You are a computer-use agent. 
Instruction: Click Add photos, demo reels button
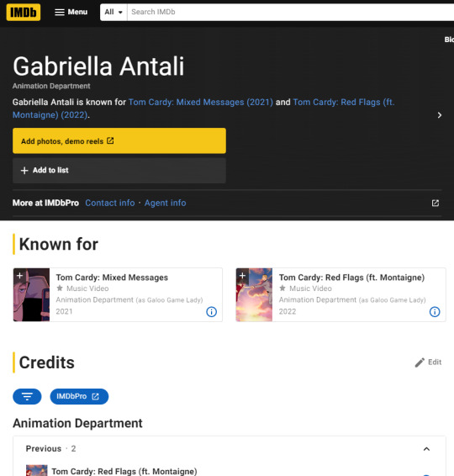(x=119, y=140)
